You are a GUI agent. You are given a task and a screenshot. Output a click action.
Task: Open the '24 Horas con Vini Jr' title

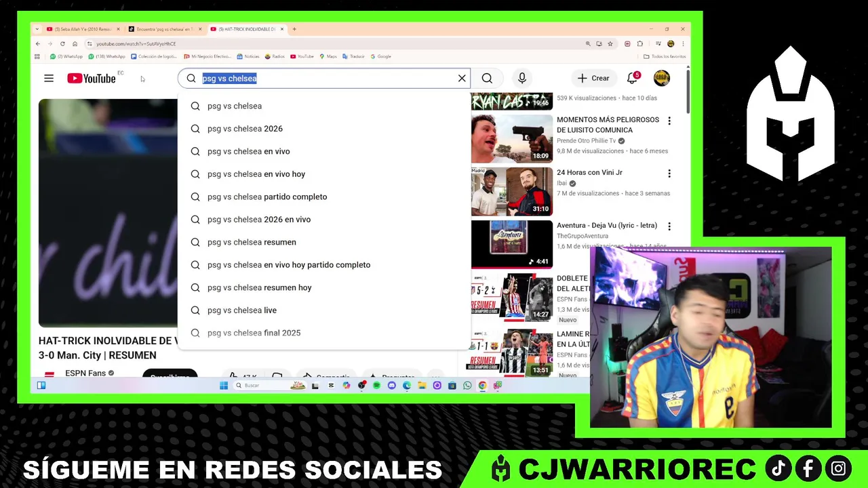click(x=589, y=172)
